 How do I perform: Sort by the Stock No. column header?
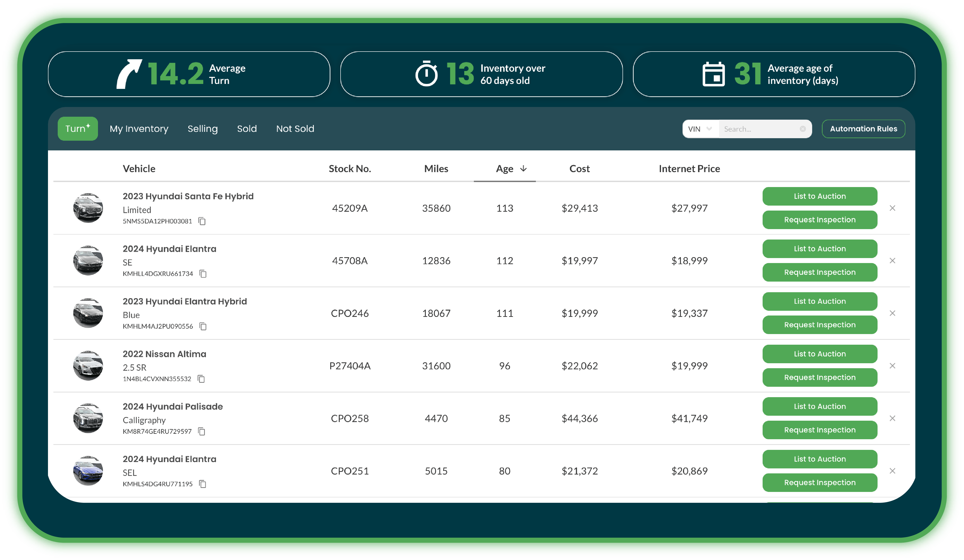click(350, 168)
